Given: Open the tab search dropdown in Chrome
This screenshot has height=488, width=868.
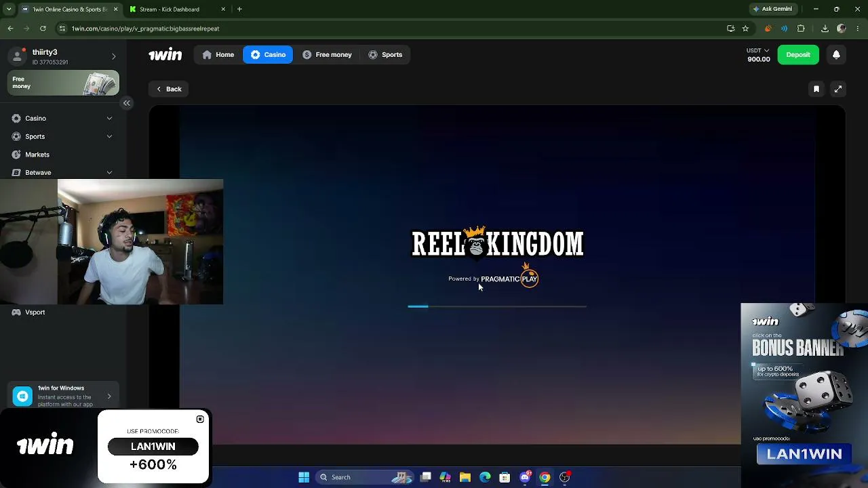Looking at the screenshot, I should 10,9.
